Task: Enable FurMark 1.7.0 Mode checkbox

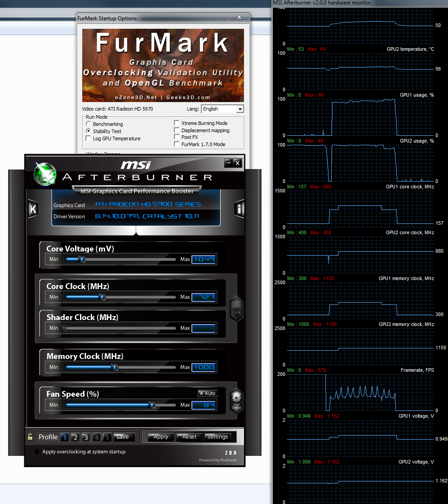Action: [177, 144]
